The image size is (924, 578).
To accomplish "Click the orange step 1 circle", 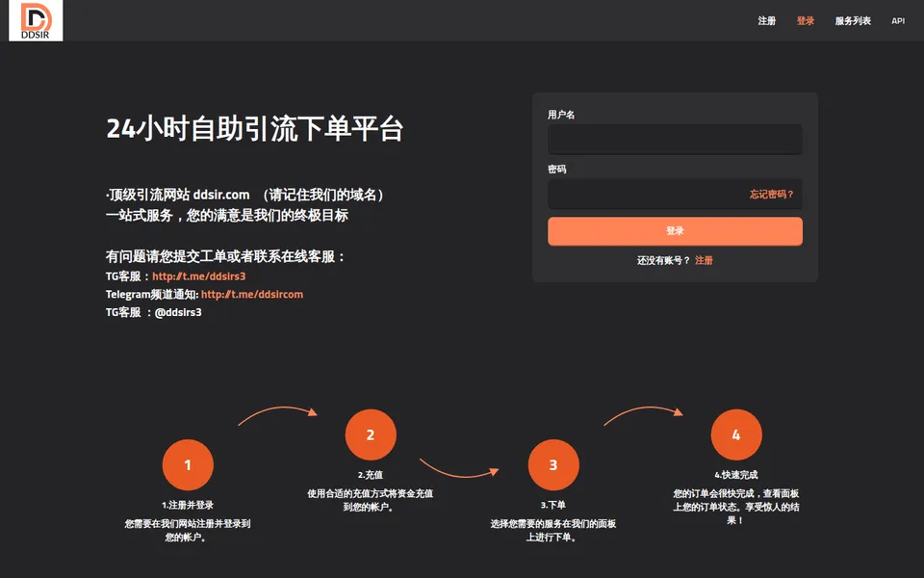I will pyautogui.click(x=188, y=464).
